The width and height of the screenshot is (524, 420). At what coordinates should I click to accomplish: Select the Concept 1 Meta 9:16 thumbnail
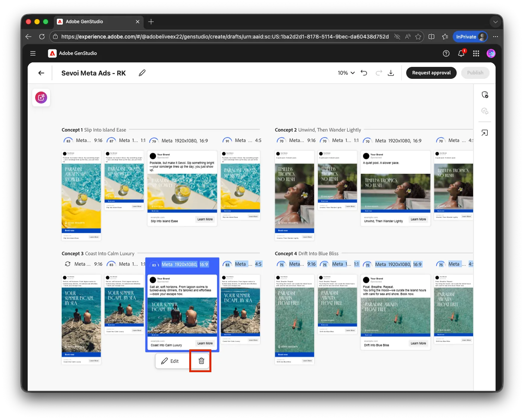click(x=81, y=195)
